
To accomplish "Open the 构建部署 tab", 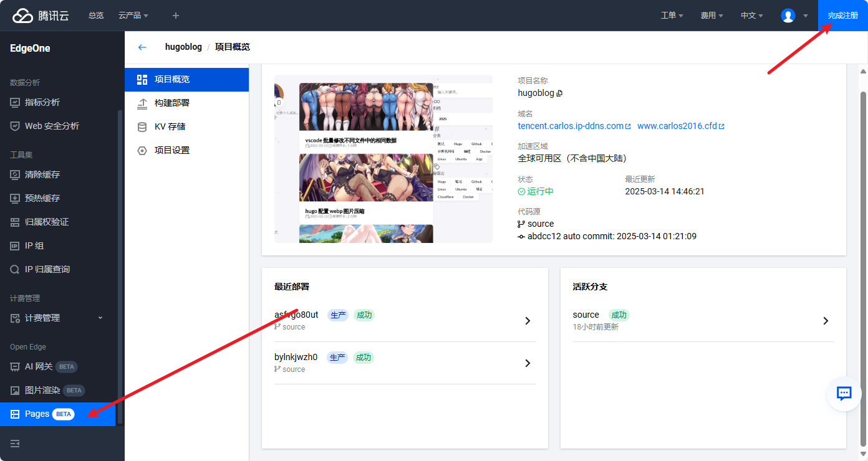I will click(x=186, y=103).
